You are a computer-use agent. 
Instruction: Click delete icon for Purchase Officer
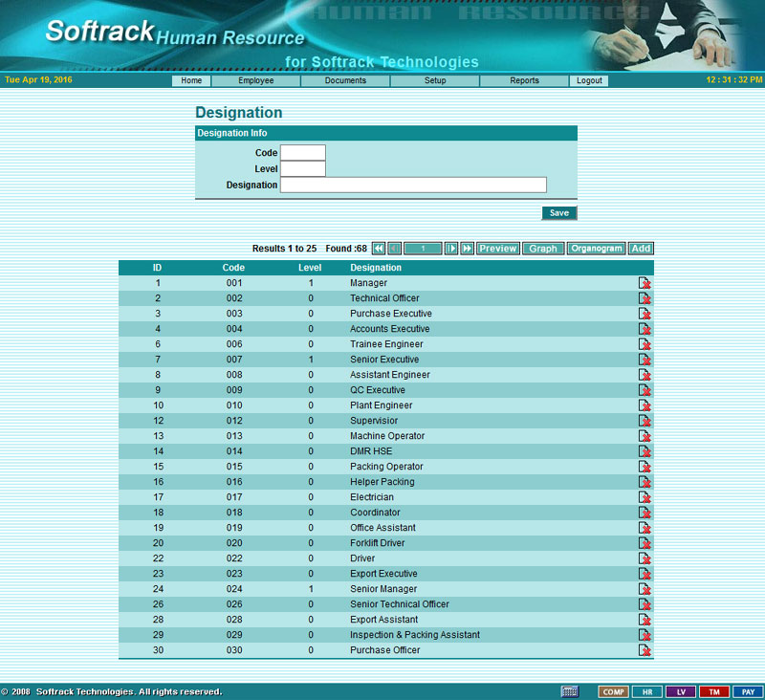click(645, 650)
